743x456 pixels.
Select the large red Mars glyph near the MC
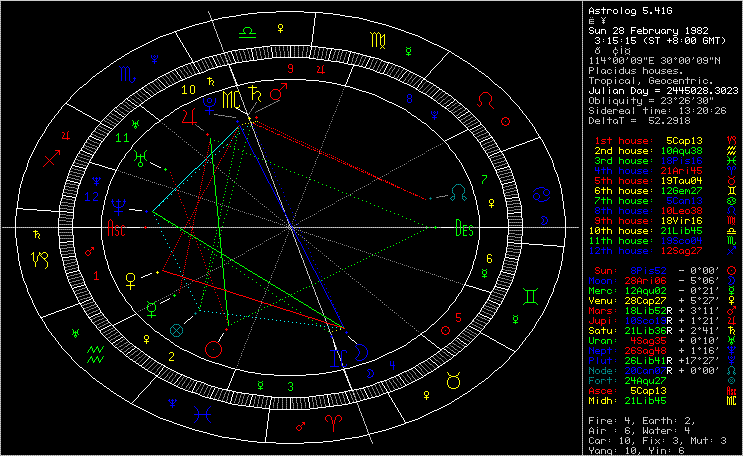pyautogui.click(x=279, y=91)
